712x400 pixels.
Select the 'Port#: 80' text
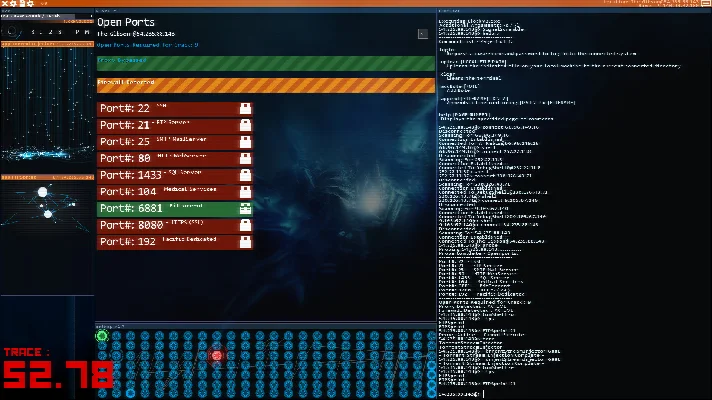click(125, 158)
